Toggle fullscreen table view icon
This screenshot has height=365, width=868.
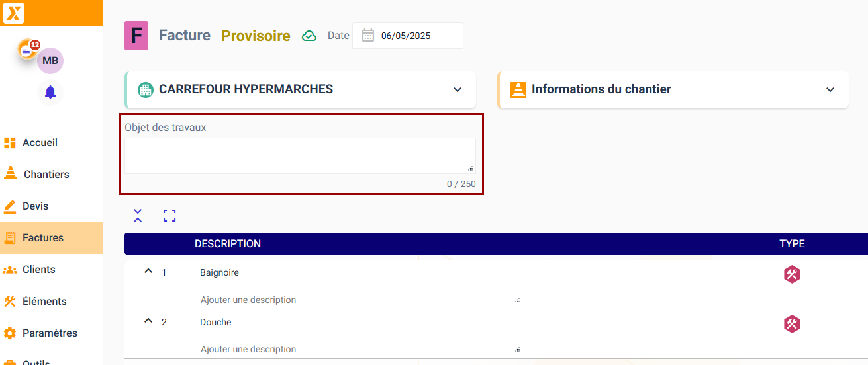coord(169,215)
